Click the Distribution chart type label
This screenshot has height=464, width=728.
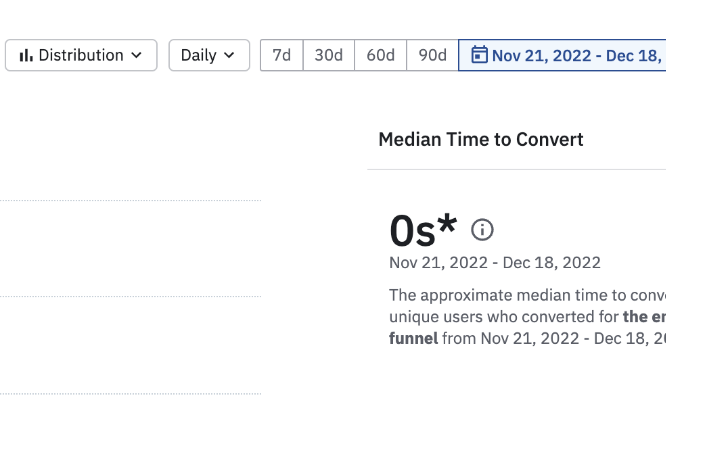coord(81,56)
